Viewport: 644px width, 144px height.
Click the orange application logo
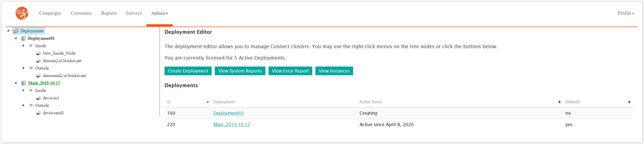[22, 13]
